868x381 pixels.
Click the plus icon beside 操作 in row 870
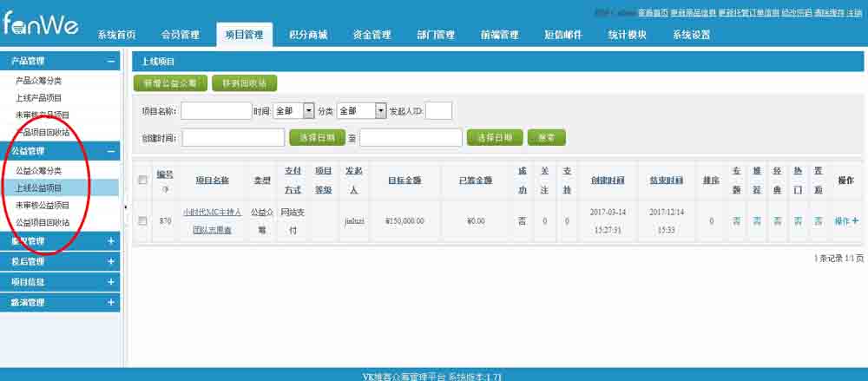pyautogui.click(x=856, y=221)
